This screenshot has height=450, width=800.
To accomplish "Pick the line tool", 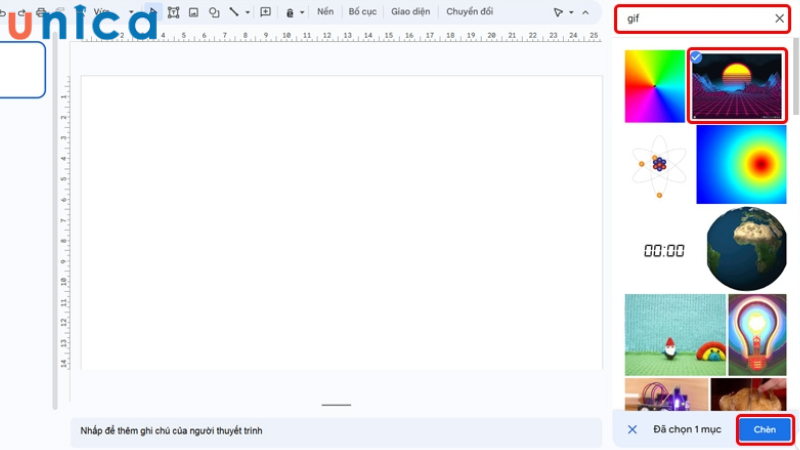I will pos(234,12).
